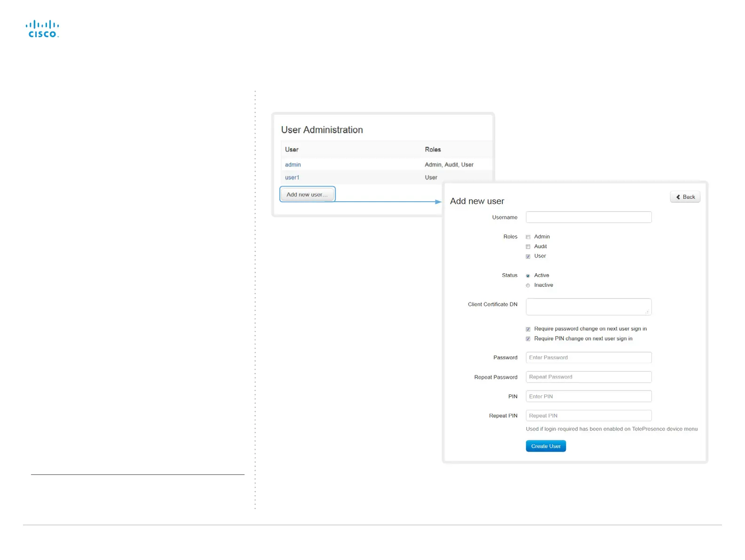Click the Create User button
The image size is (745, 560).
click(546, 446)
